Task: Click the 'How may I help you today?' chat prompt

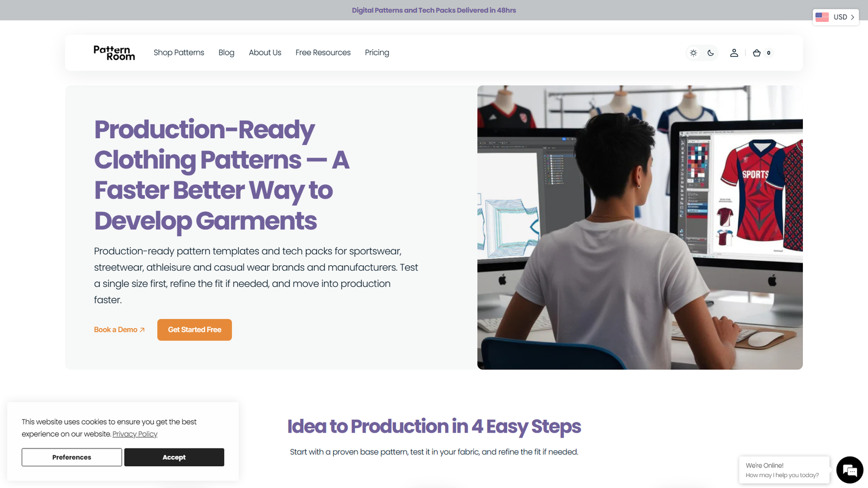Action: coord(782,474)
